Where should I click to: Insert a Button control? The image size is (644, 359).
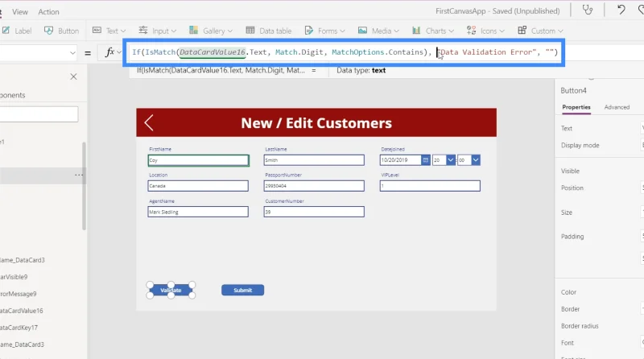pos(62,31)
